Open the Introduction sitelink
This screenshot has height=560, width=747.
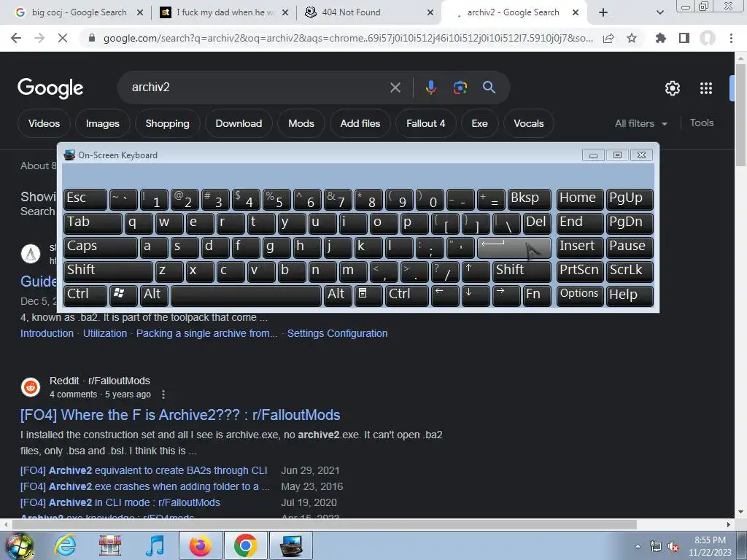[x=47, y=333]
